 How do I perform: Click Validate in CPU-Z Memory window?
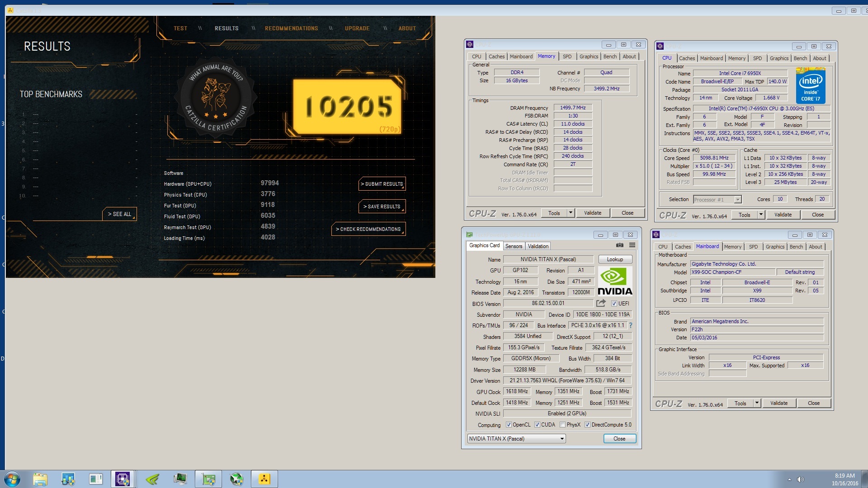592,213
